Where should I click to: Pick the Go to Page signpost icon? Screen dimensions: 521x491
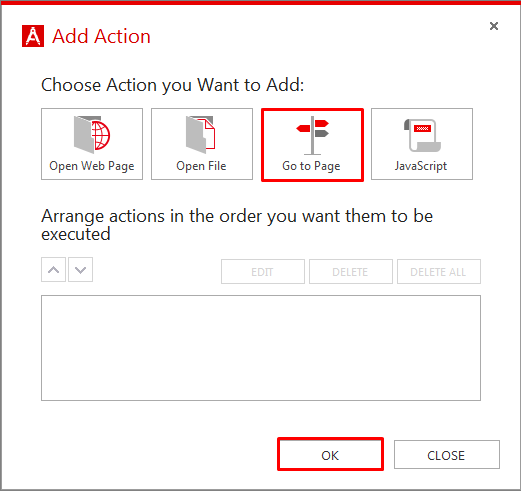[312, 135]
